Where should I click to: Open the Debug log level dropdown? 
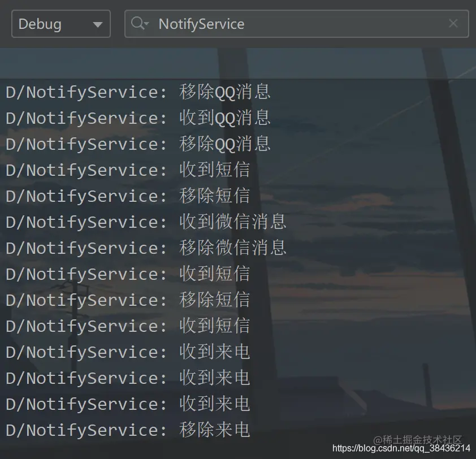pyautogui.click(x=60, y=24)
